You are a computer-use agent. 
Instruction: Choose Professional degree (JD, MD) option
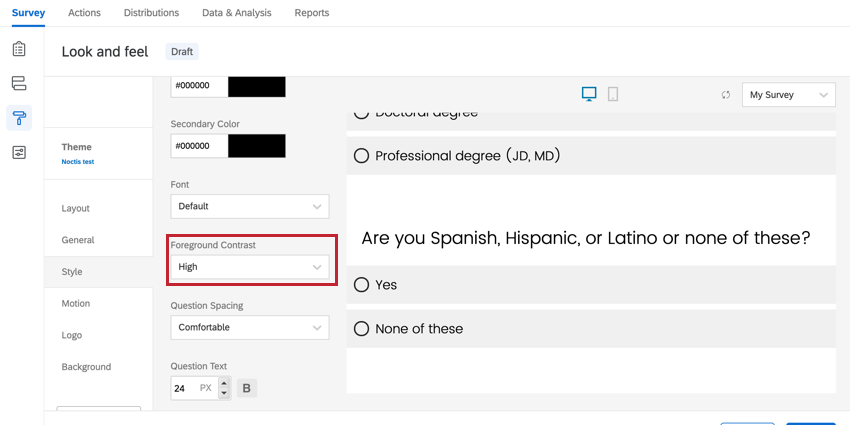(x=362, y=156)
